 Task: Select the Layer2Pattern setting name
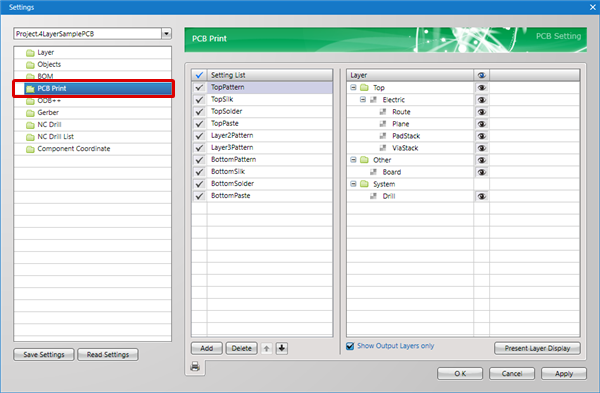point(232,135)
